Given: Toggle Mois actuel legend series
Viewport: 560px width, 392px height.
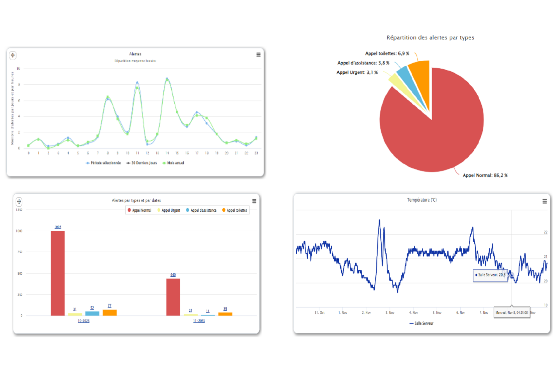Looking at the screenshot, I should (175, 163).
